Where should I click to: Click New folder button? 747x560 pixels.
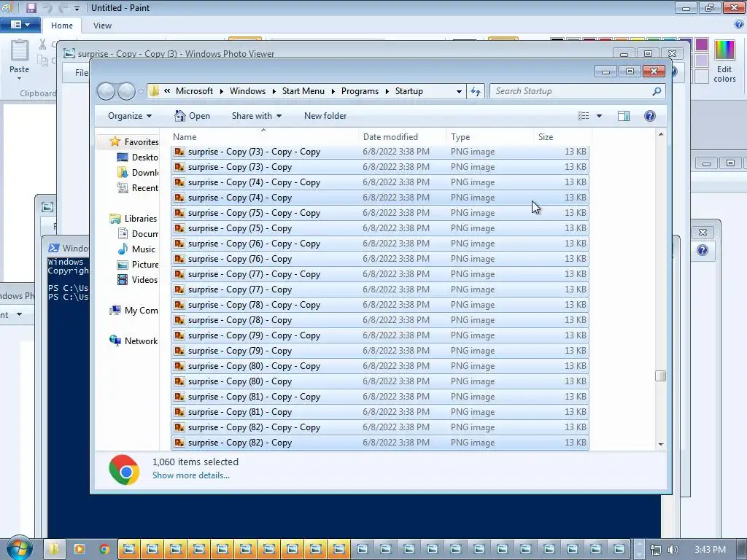(x=325, y=116)
